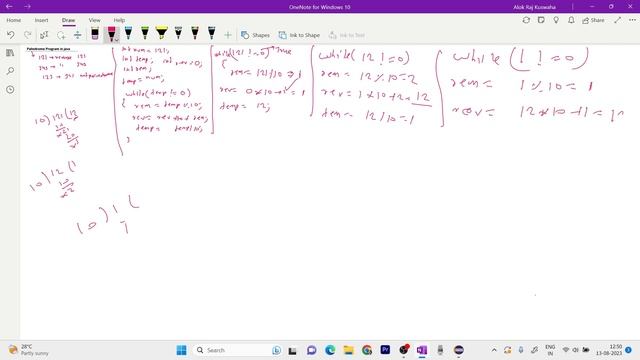
Task: Open Premiere Pro from the taskbar
Action: click(385, 350)
